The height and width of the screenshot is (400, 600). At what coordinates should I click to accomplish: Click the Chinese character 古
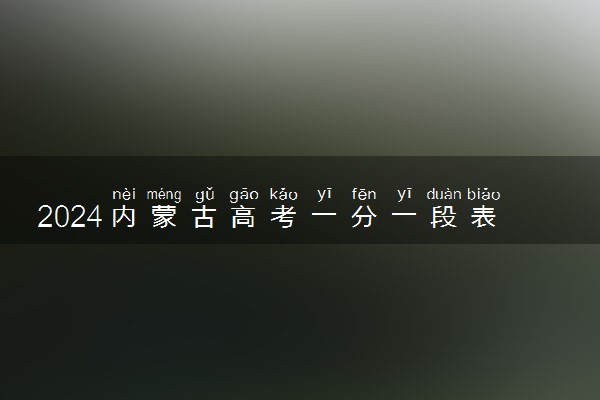(x=204, y=217)
